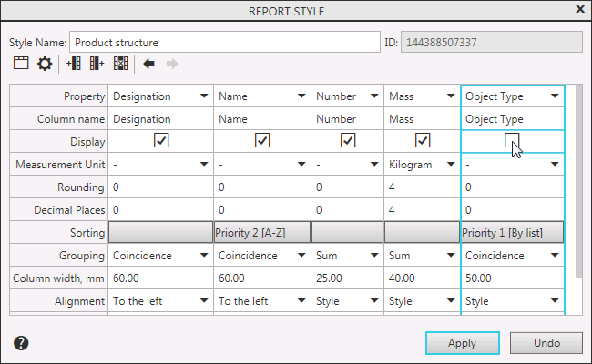Insert a column to the left
Viewport: 592px width, 364px height.
(74, 64)
